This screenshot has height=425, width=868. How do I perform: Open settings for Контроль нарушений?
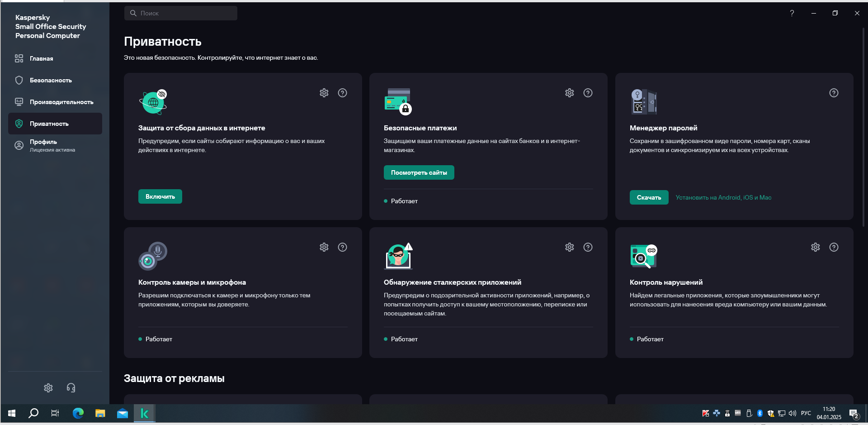(816, 247)
